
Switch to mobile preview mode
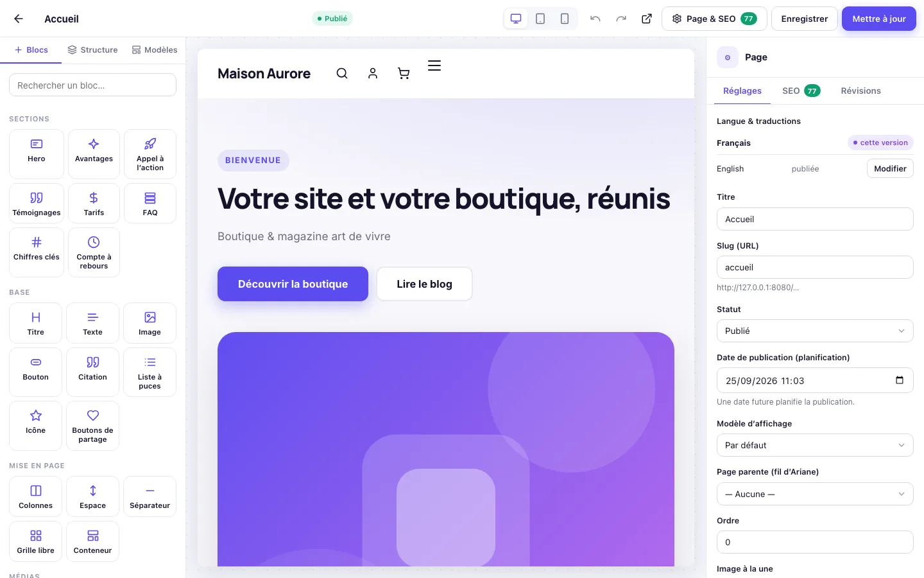click(565, 19)
